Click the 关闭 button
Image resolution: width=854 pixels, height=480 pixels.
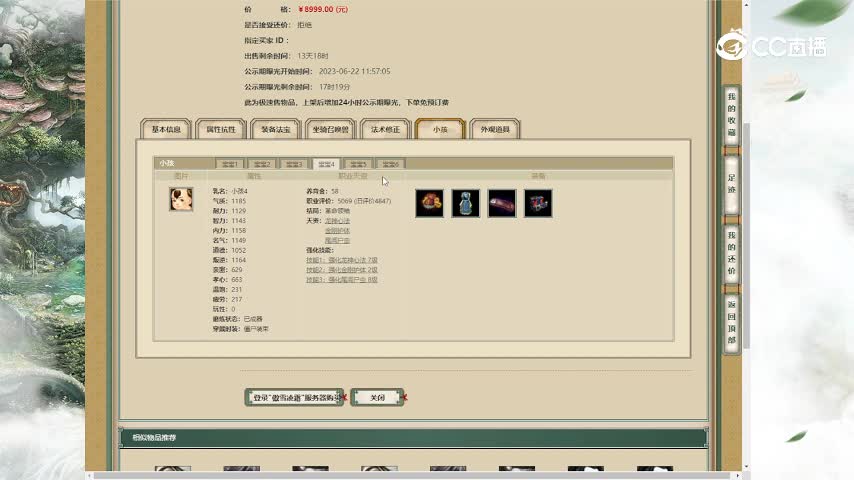[377, 397]
